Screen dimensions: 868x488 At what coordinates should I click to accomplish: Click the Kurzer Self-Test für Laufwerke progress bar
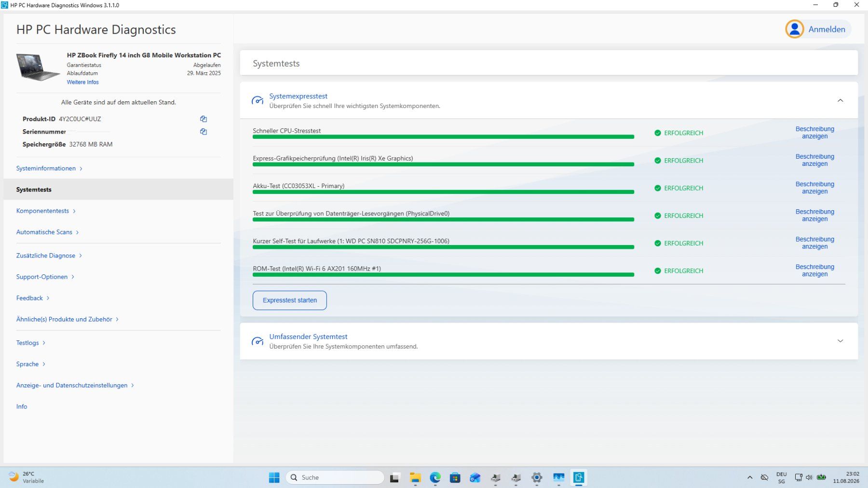(x=443, y=247)
